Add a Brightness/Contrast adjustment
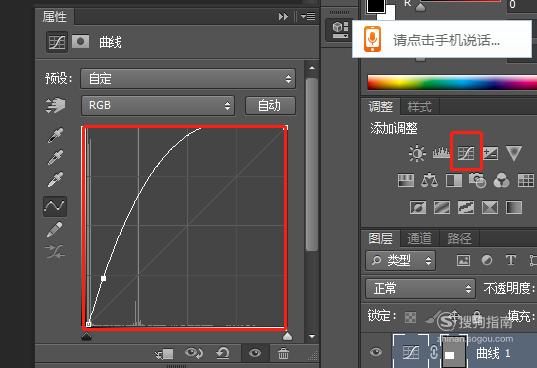 [x=417, y=153]
